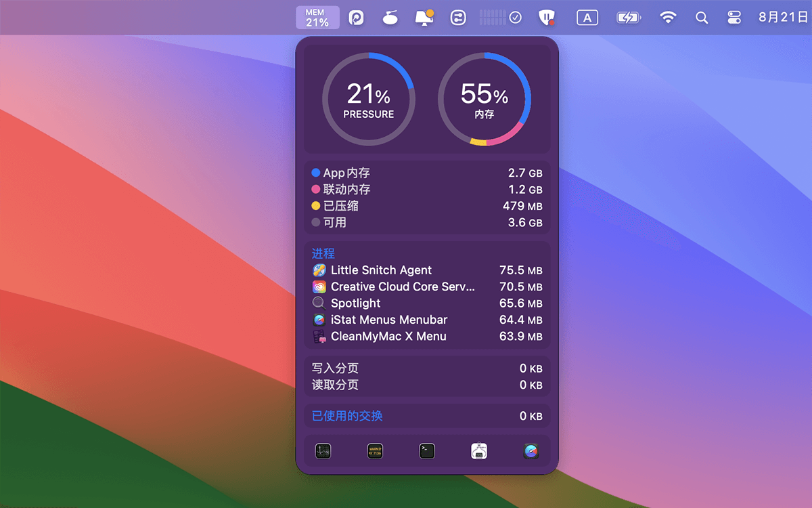Viewport: 812px width, 508px height.
Task: Click the 21% Pressure ring gauge
Action: 369,99
